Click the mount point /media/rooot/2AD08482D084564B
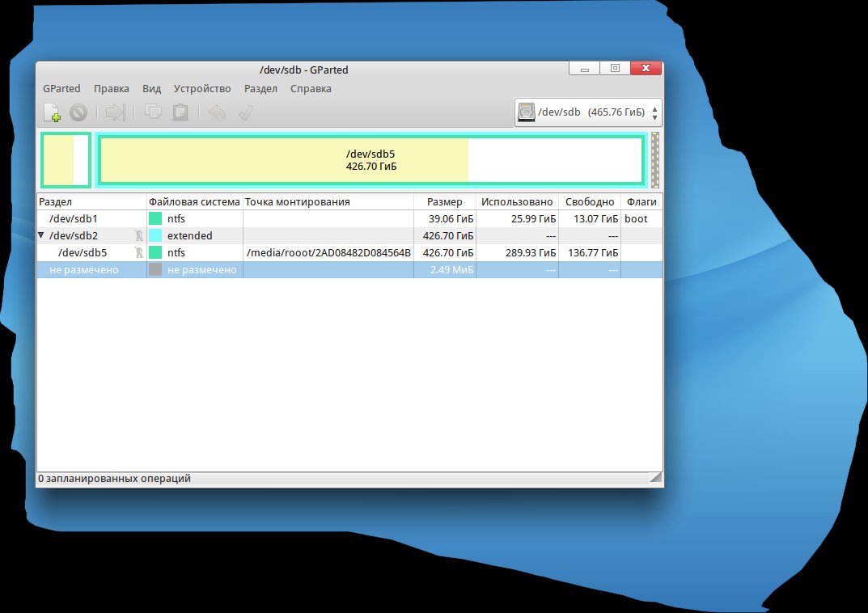The height and width of the screenshot is (613, 868). pyautogui.click(x=328, y=253)
